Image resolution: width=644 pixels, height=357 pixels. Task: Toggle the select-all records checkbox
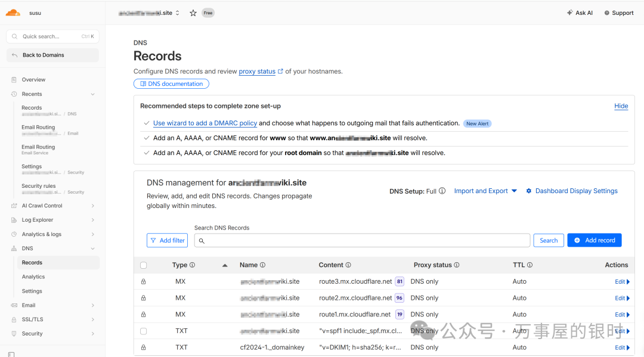coord(143,265)
